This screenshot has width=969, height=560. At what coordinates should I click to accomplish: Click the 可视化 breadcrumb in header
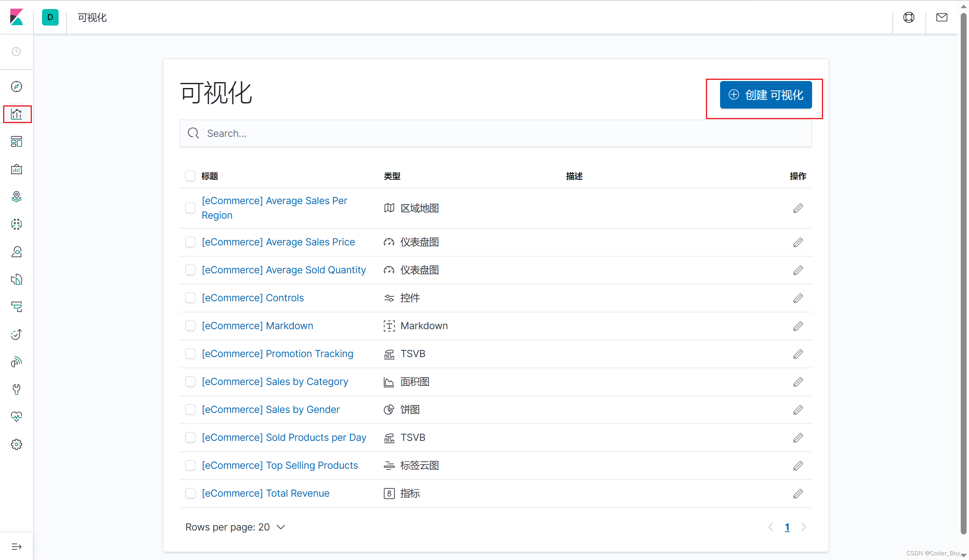(92, 18)
